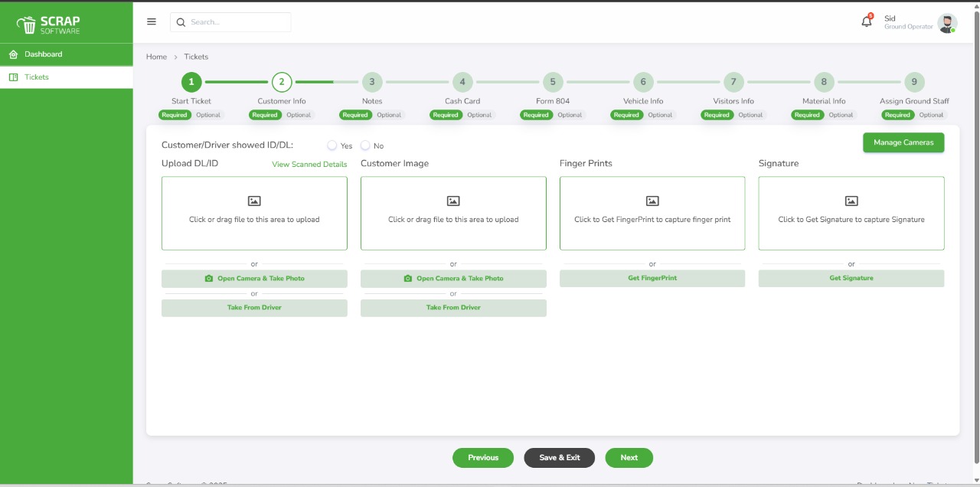
Task: Open the View Scanned Details link
Action: 309,165
